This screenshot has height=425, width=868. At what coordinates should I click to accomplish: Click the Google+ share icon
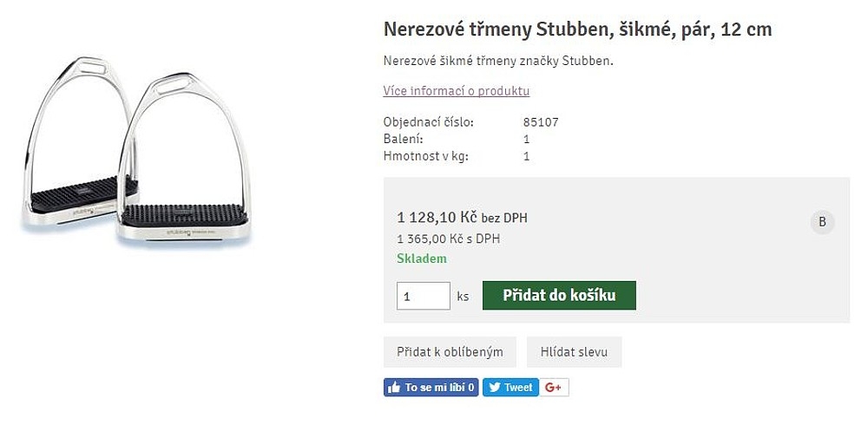pyautogui.click(x=555, y=388)
